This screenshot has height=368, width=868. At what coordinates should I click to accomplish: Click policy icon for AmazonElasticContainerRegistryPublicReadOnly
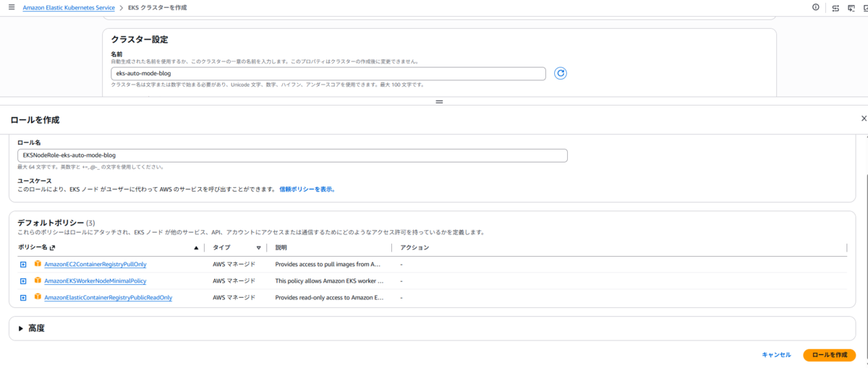(38, 296)
